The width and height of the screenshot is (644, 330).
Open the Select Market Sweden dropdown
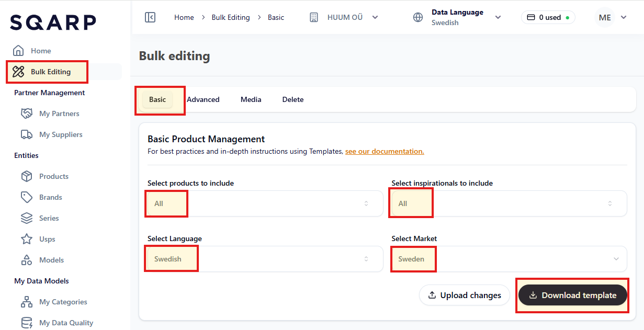point(509,259)
